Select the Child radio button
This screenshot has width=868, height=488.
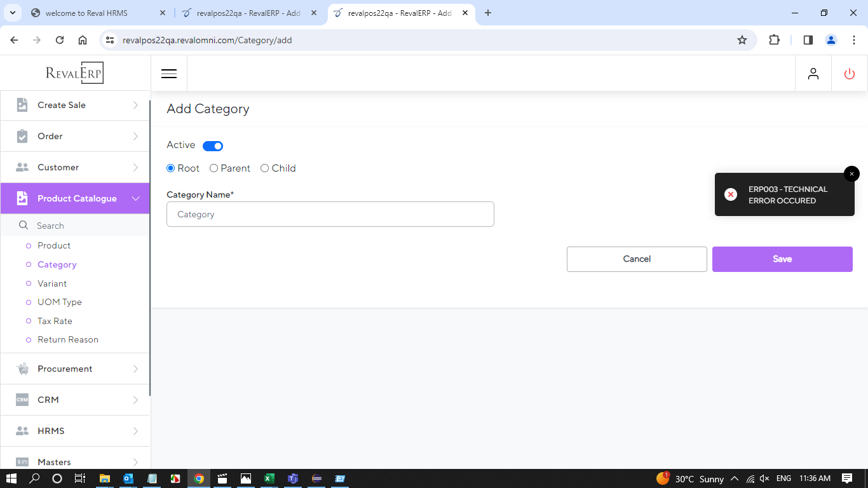tap(265, 168)
